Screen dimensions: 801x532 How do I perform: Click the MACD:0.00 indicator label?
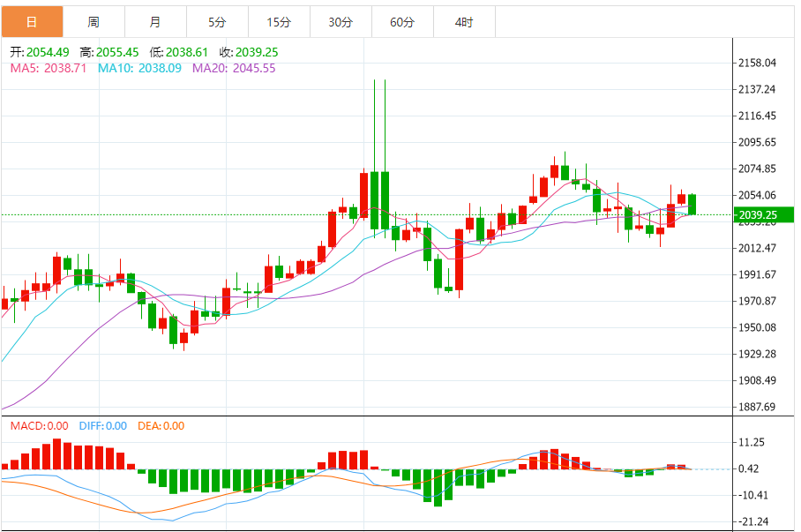40,426
